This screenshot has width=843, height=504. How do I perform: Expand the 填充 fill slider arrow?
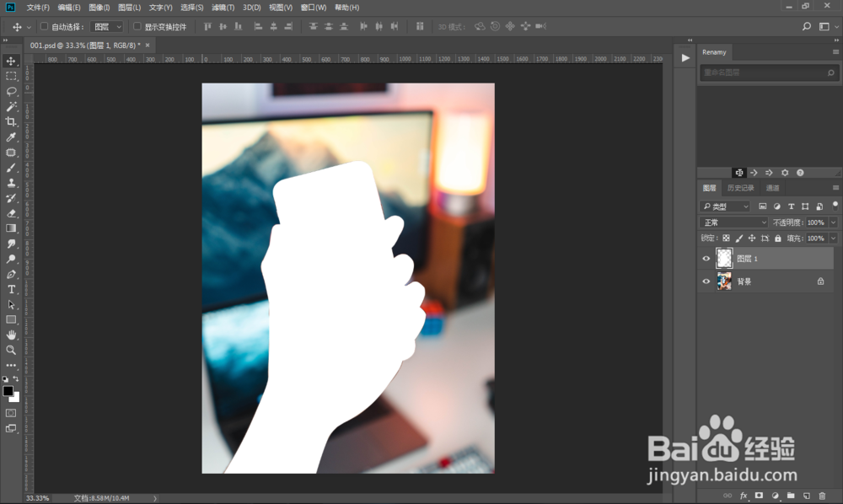(834, 238)
